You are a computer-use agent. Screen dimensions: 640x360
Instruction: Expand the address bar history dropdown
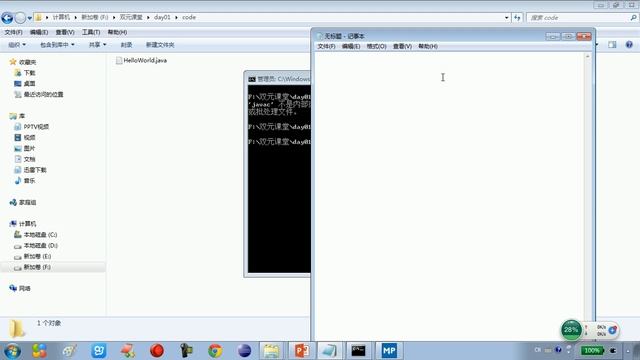[507, 18]
